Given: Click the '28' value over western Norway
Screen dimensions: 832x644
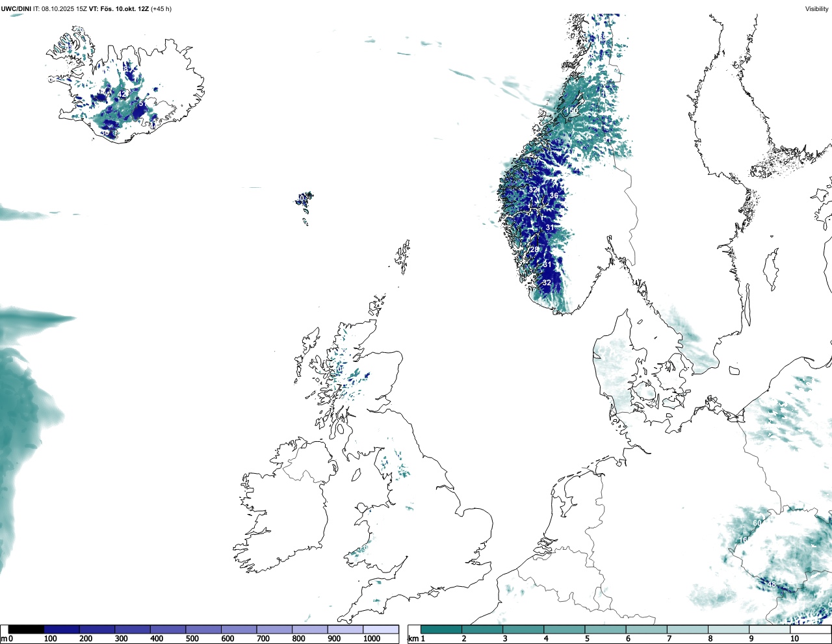Looking at the screenshot, I should click(x=534, y=250).
